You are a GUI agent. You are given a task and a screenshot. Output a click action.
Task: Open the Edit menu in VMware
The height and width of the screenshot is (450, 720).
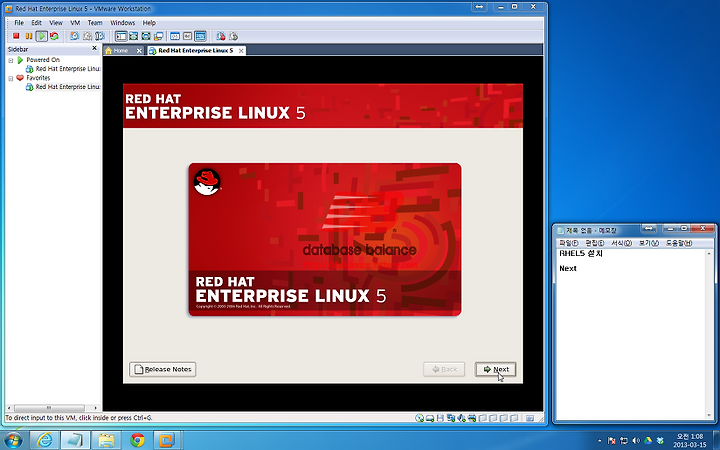tap(36, 22)
